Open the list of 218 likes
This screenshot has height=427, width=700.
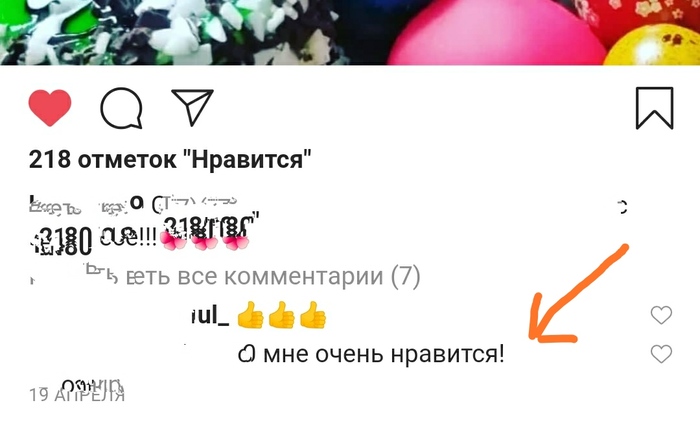pyautogui.click(x=170, y=159)
